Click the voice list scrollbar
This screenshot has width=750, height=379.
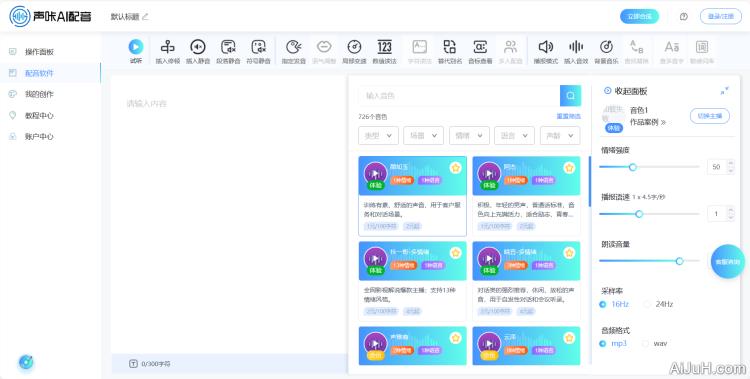pos(590,182)
